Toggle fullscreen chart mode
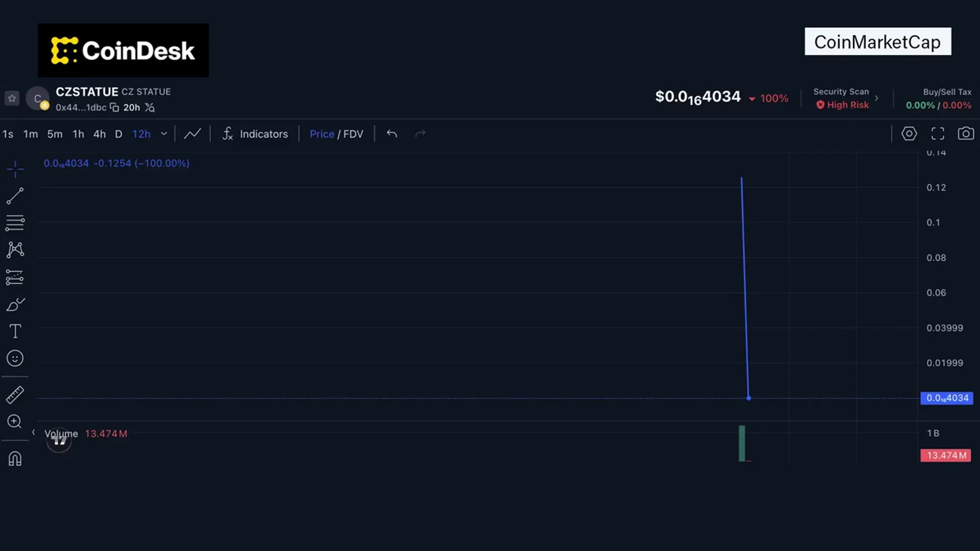The height and width of the screenshot is (551, 980). 938,133
